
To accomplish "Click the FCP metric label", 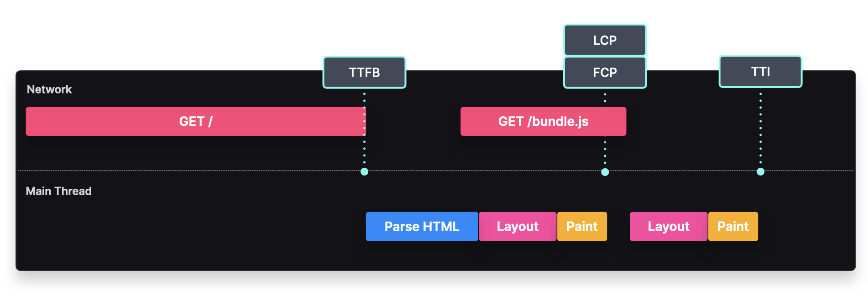I will point(605,72).
